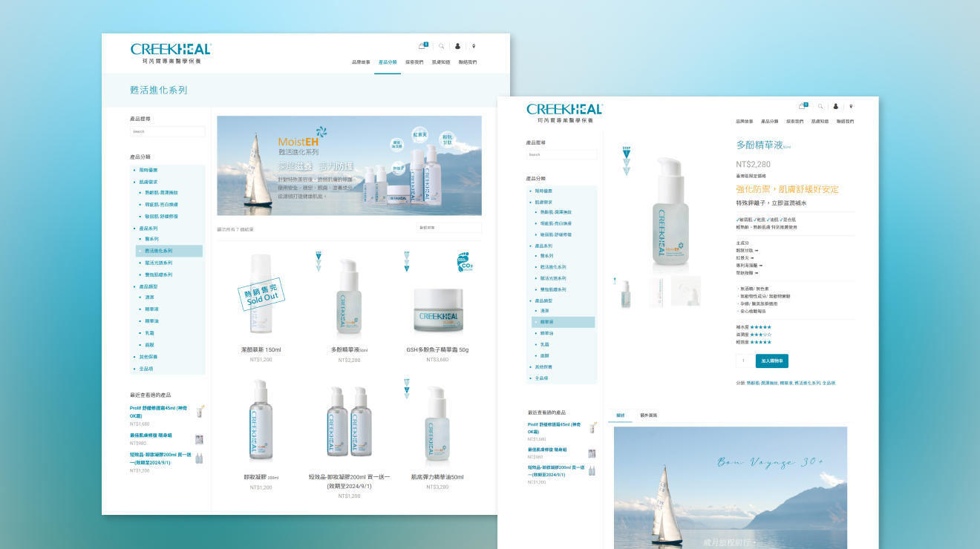Click the Sold Out stamp on 潔顏慕斯
Image resolution: width=980 pixels, height=549 pixels.
(x=261, y=293)
